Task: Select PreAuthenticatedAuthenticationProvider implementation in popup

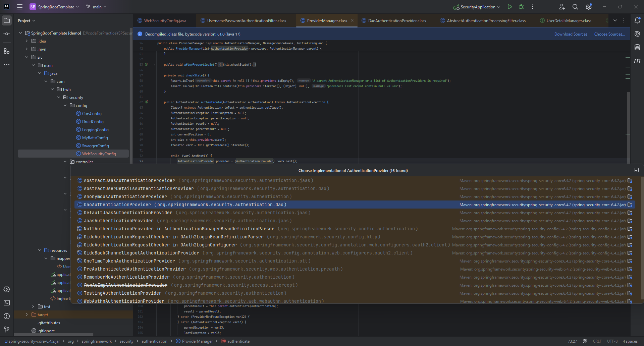Action: [355, 269]
